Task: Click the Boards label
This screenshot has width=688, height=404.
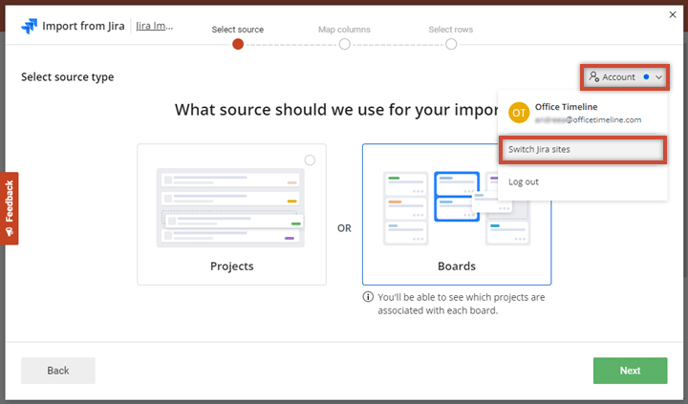Action: point(457,266)
